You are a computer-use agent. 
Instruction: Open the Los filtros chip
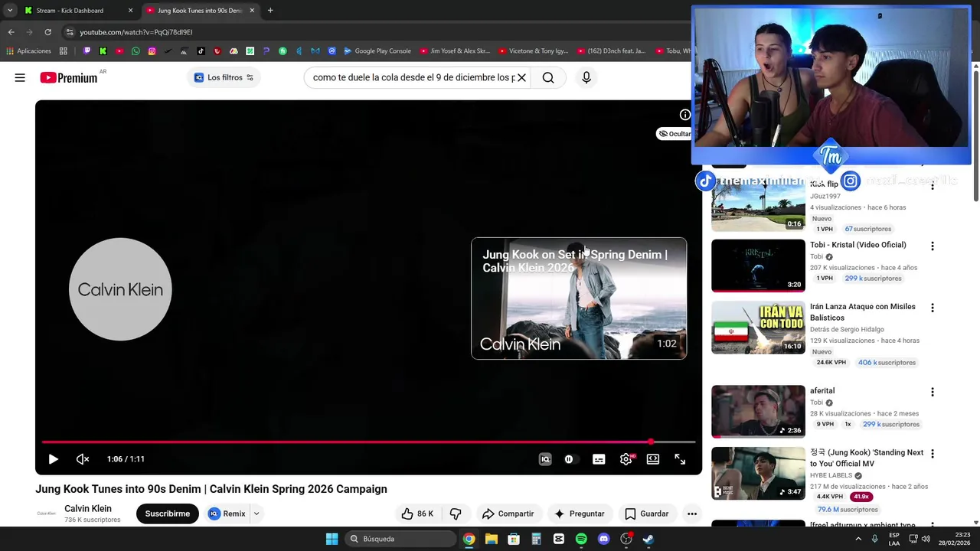(224, 77)
